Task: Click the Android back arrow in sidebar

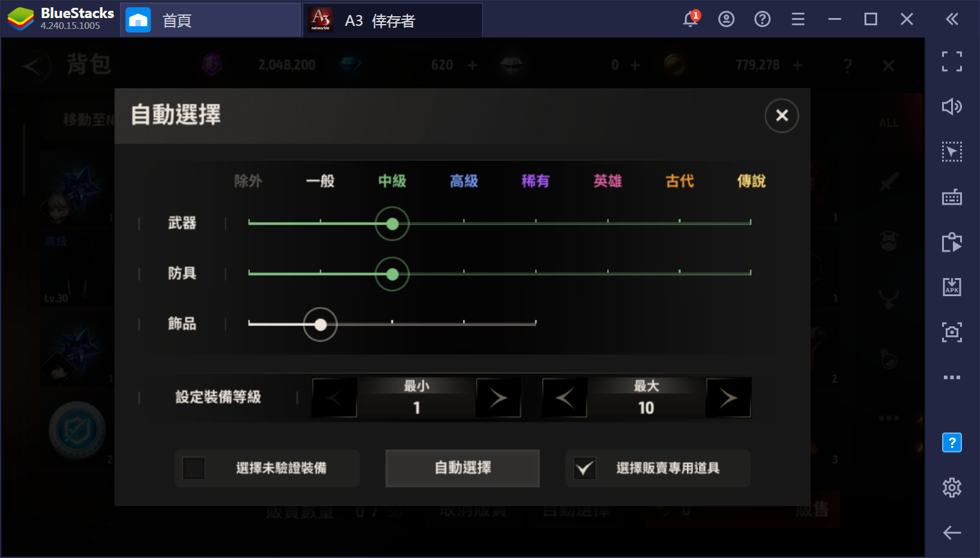Action: [x=952, y=533]
